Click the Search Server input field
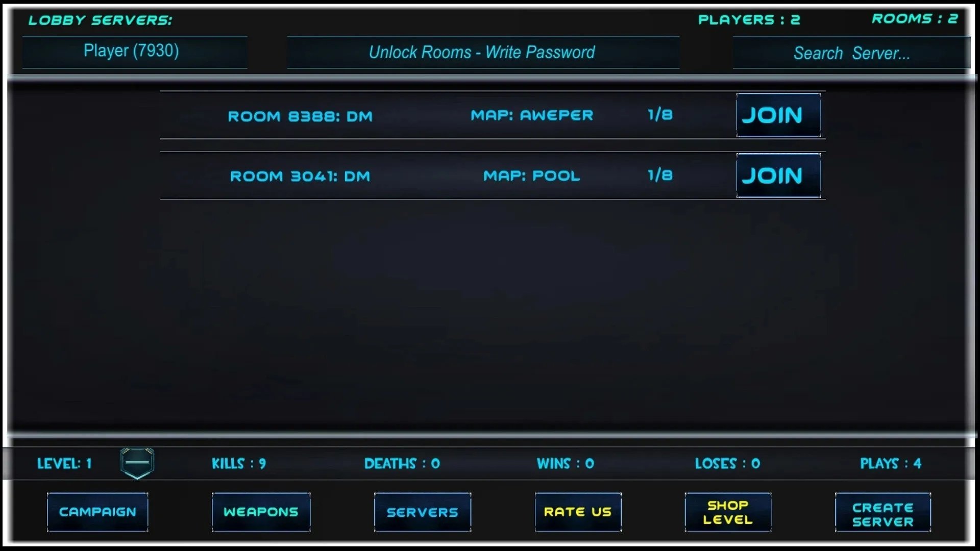 (851, 53)
